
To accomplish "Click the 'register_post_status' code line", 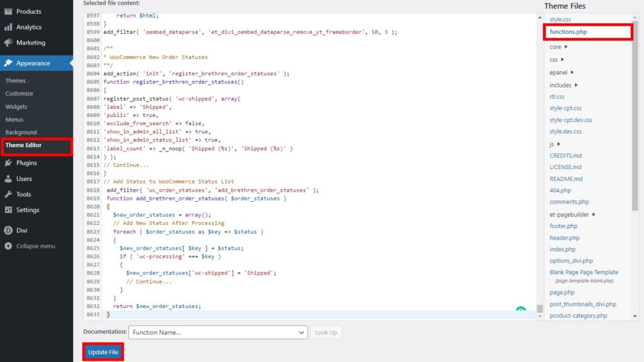I will coord(172,99).
